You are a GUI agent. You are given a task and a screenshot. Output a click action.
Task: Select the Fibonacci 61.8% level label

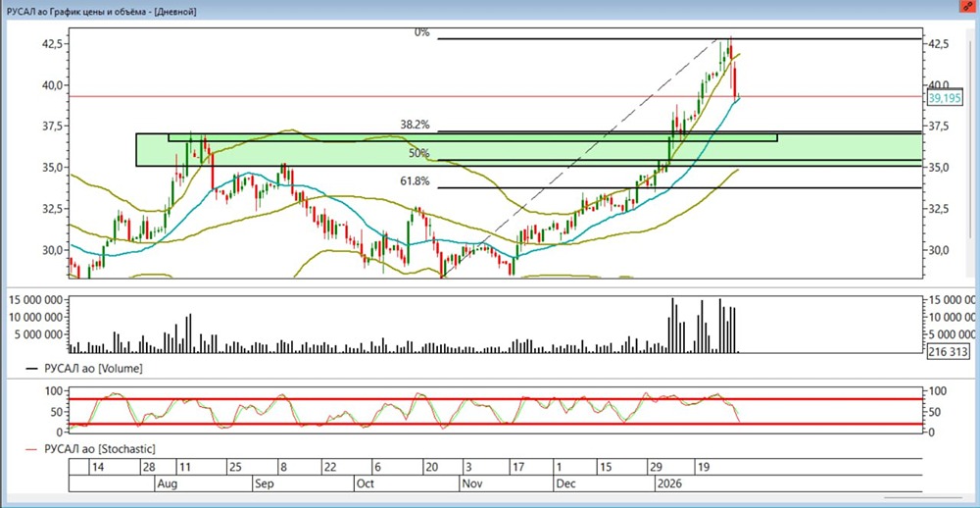[415, 181]
